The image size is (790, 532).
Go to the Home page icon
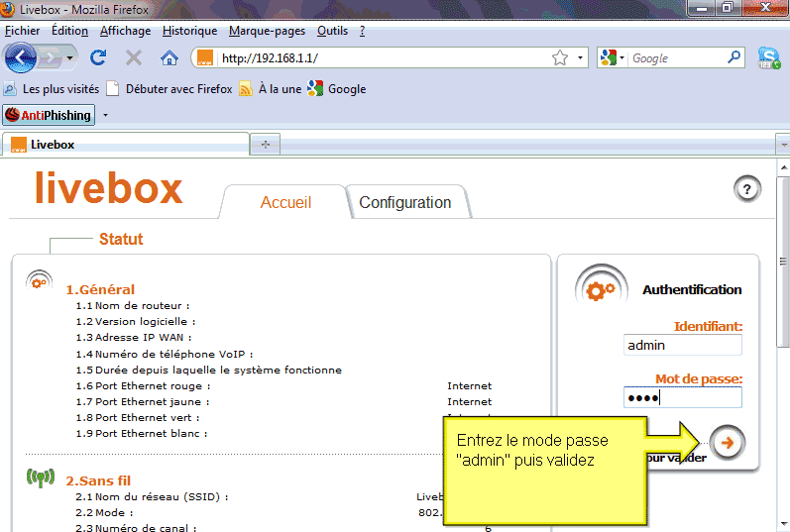click(169, 57)
